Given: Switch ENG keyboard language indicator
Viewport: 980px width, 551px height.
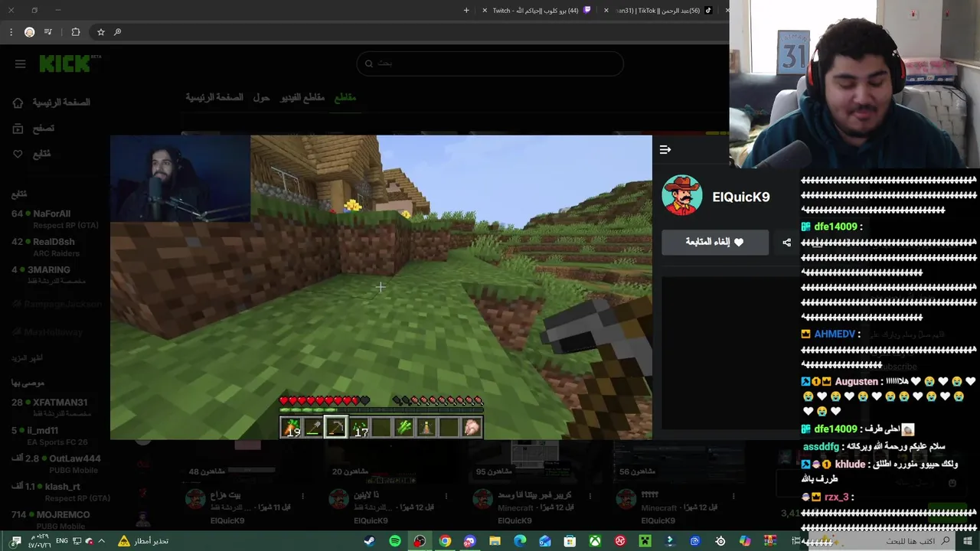Looking at the screenshot, I should tap(62, 541).
